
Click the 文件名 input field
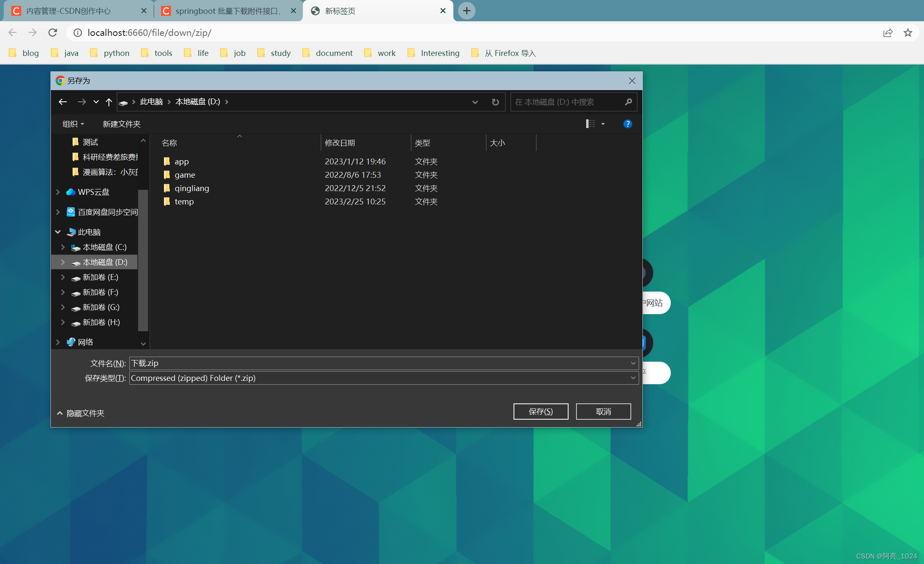pos(375,363)
